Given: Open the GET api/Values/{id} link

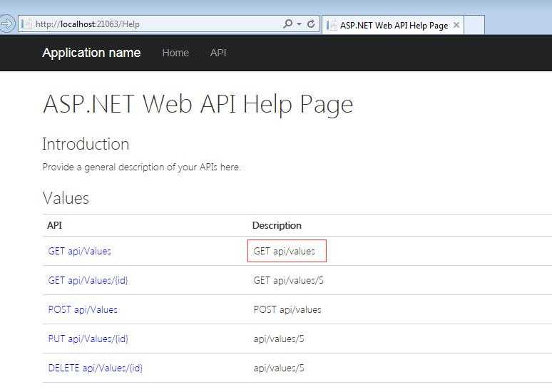Looking at the screenshot, I should pyautogui.click(x=88, y=280).
